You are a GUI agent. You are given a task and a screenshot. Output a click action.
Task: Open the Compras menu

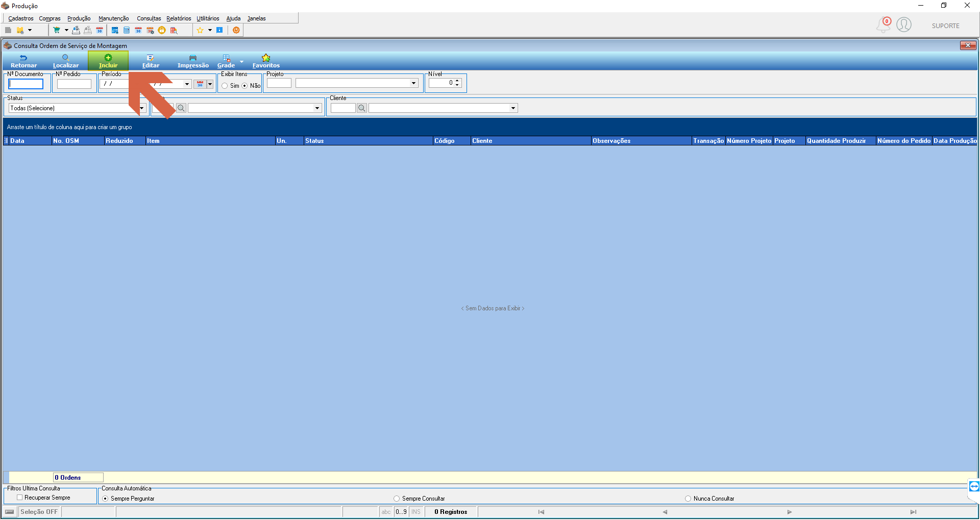50,18
